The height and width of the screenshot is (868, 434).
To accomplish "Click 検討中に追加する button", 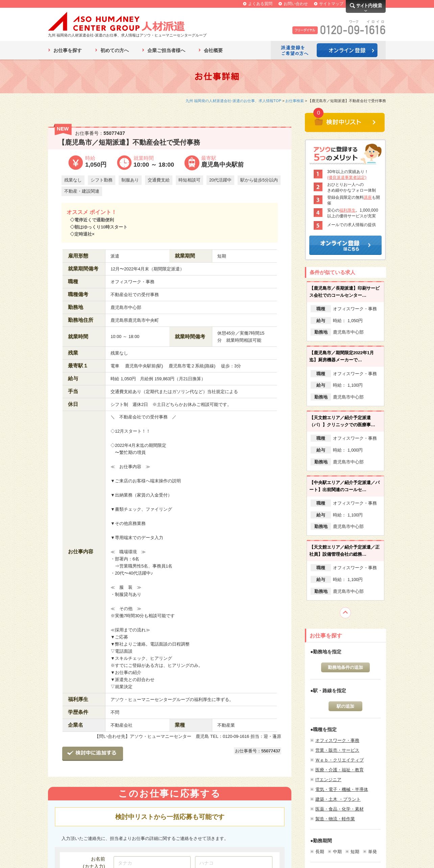I will point(92,753).
